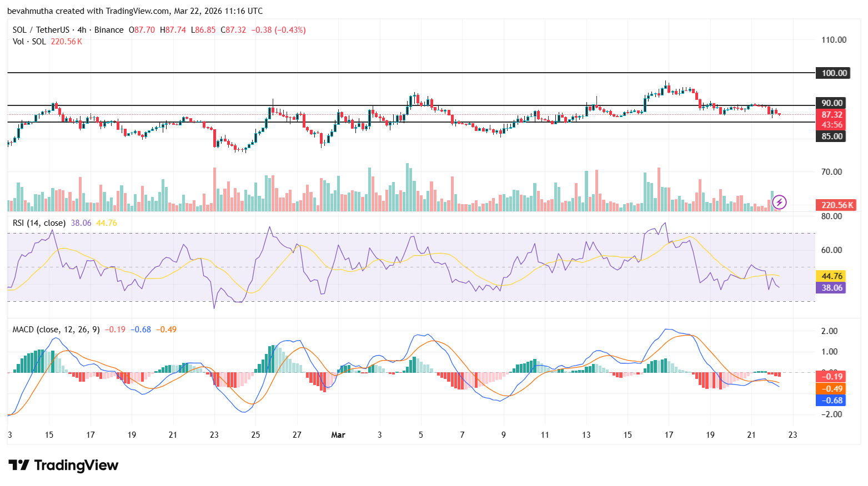
Task: Select the Binance exchange label
Action: (110, 29)
